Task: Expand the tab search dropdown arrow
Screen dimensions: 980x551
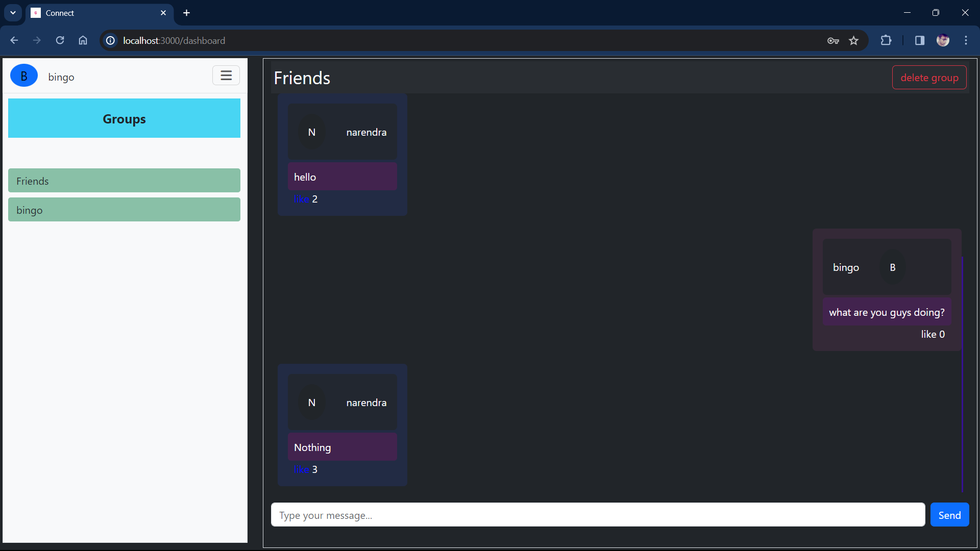Action: [x=13, y=13]
